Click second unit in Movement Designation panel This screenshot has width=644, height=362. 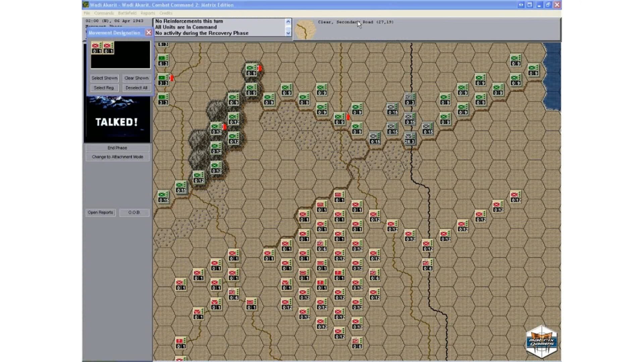(x=108, y=48)
